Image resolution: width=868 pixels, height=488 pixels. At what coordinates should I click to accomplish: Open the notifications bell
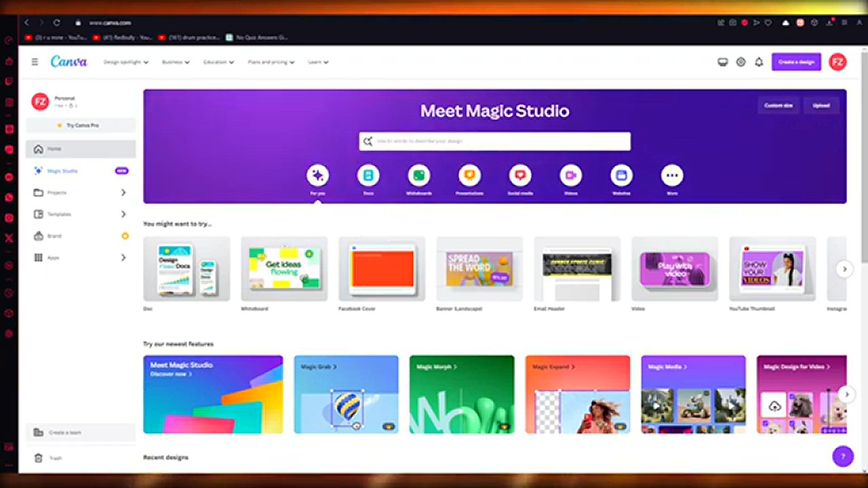click(x=759, y=62)
